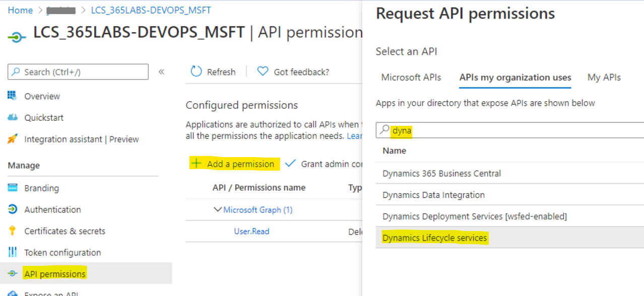This screenshot has height=296, width=644.
Task: Open Branding menu item
Action: point(41,188)
